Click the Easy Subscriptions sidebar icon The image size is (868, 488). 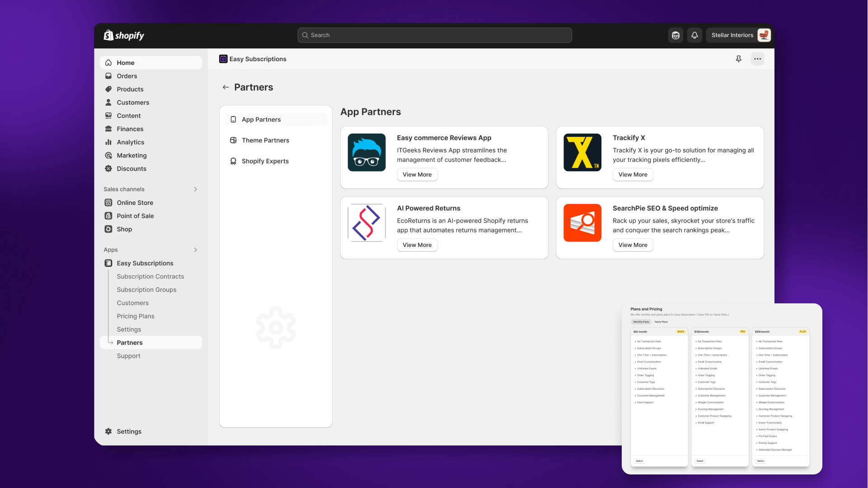(x=108, y=263)
